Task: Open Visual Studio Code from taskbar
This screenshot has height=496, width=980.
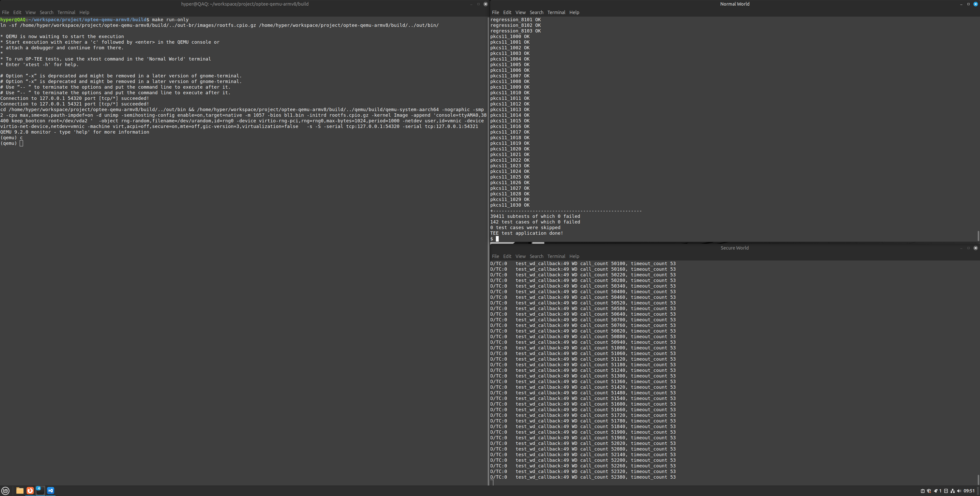Action: (x=50, y=491)
